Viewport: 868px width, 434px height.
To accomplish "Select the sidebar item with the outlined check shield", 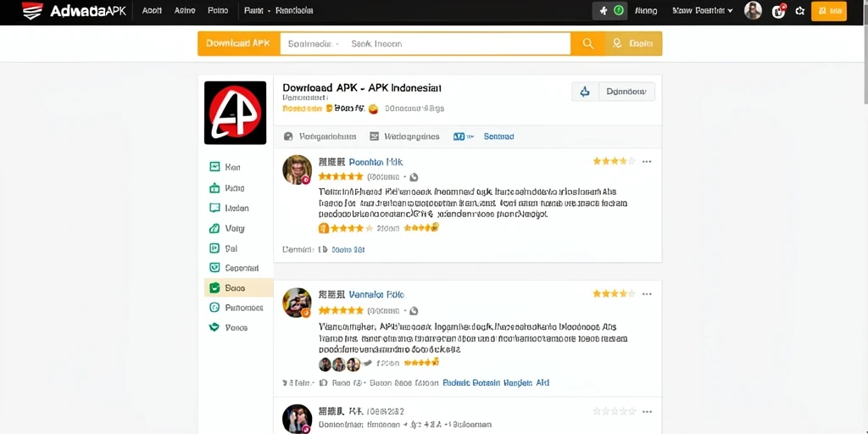I will coord(234,268).
